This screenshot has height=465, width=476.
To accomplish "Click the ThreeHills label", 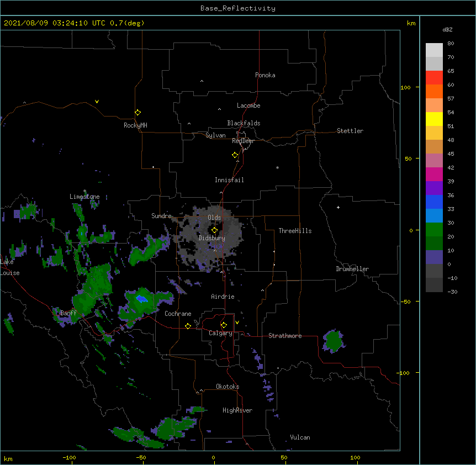I will pyautogui.click(x=295, y=231).
